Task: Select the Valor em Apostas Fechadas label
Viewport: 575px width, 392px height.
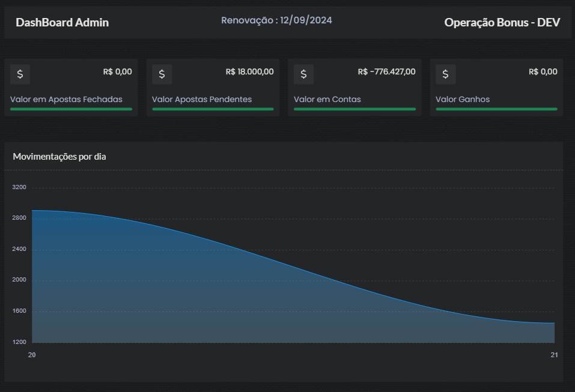Action: (x=66, y=99)
